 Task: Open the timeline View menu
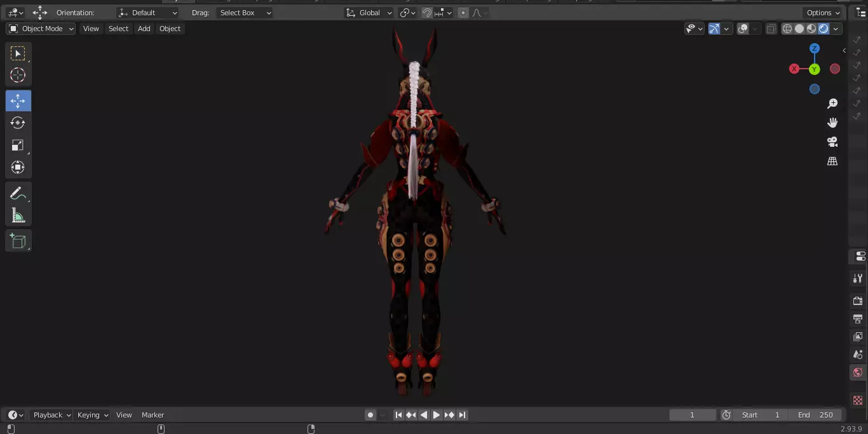coord(124,415)
